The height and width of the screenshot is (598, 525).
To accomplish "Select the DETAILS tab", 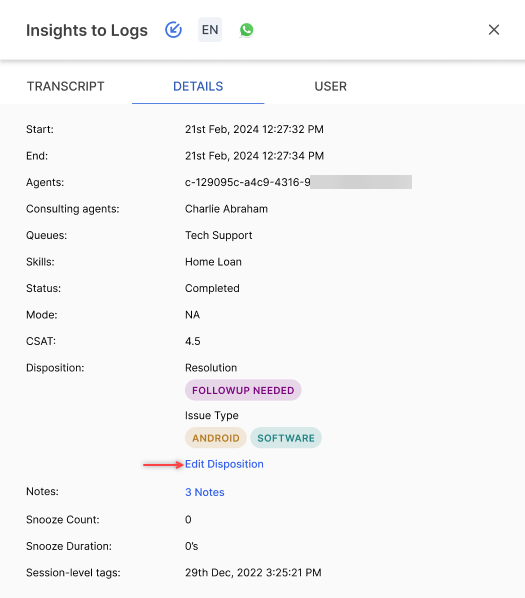I will pyautogui.click(x=198, y=87).
